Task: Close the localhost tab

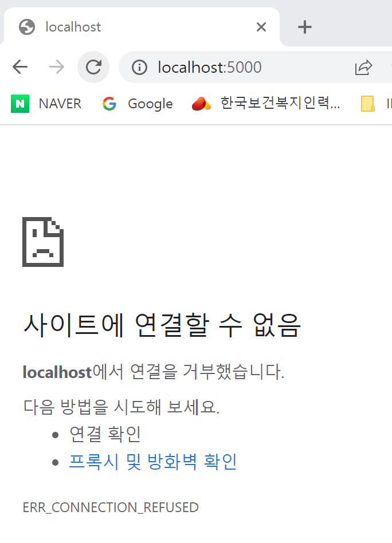Action: tap(261, 27)
